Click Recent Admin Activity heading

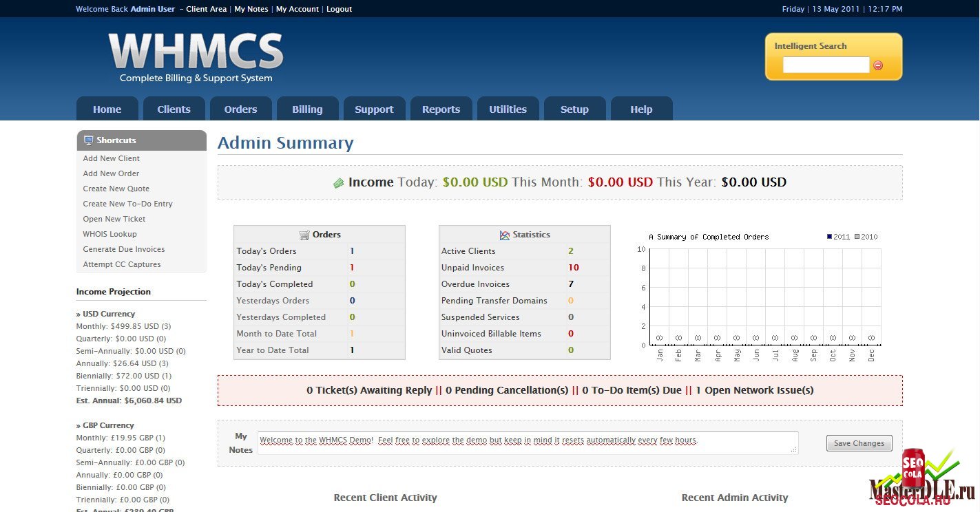tap(735, 498)
